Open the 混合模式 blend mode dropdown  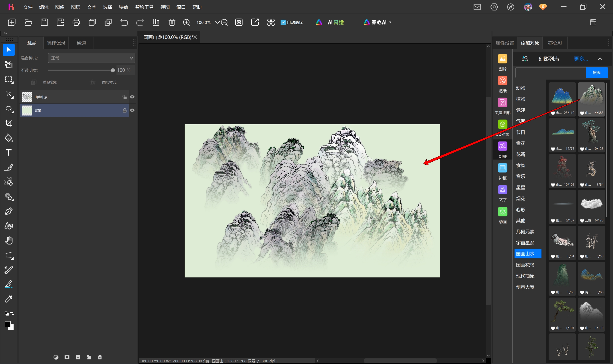tap(91, 58)
